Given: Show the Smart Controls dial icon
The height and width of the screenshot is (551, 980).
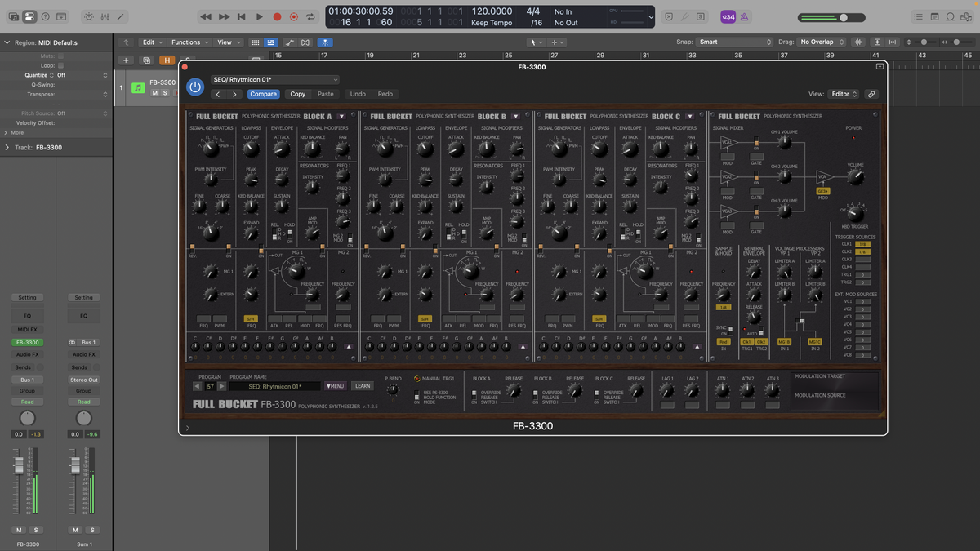Looking at the screenshot, I should pyautogui.click(x=89, y=16).
